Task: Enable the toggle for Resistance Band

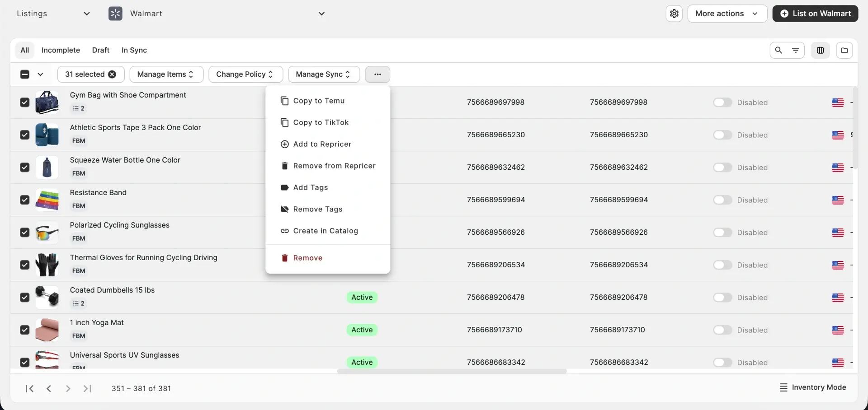Action: [x=722, y=200]
